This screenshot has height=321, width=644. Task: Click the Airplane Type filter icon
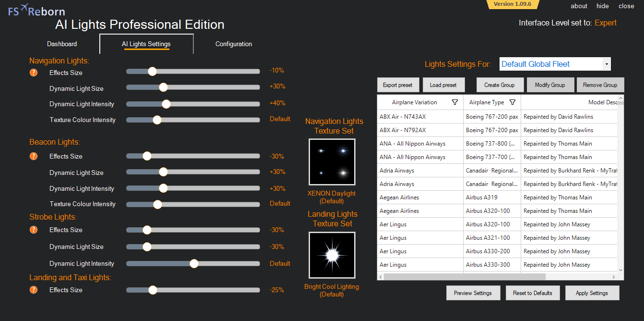coord(513,102)
